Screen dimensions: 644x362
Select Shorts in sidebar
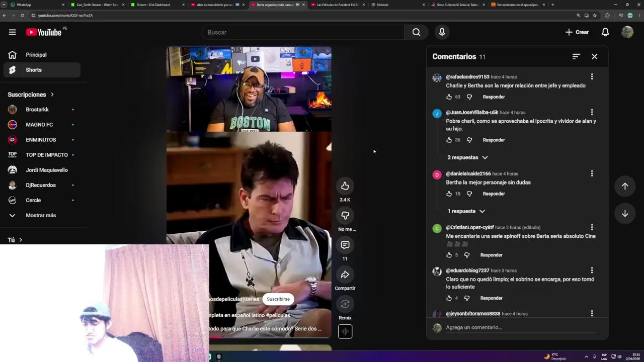(x=42, y=70)
